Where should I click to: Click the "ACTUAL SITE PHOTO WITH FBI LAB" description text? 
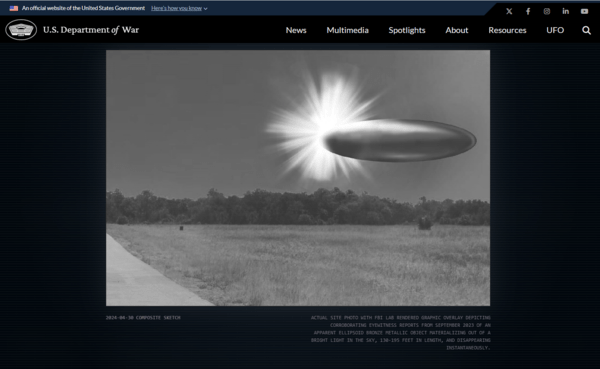click(400, 332)
